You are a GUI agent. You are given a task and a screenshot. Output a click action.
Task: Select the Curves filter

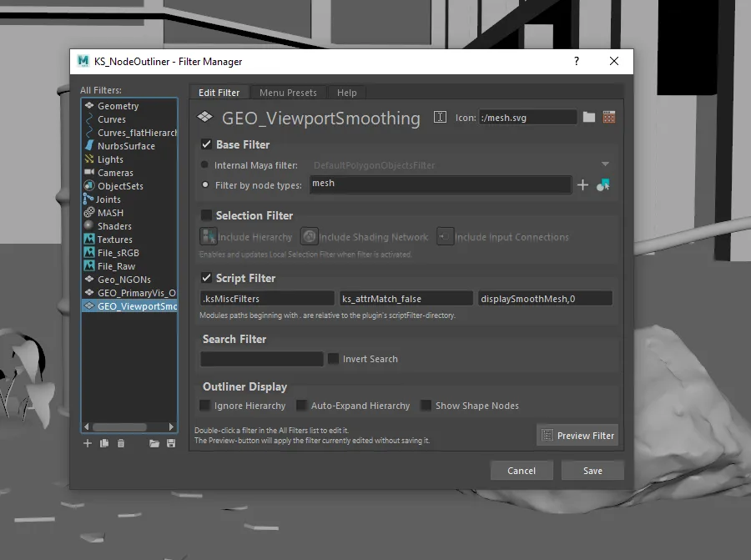[130, 119]
